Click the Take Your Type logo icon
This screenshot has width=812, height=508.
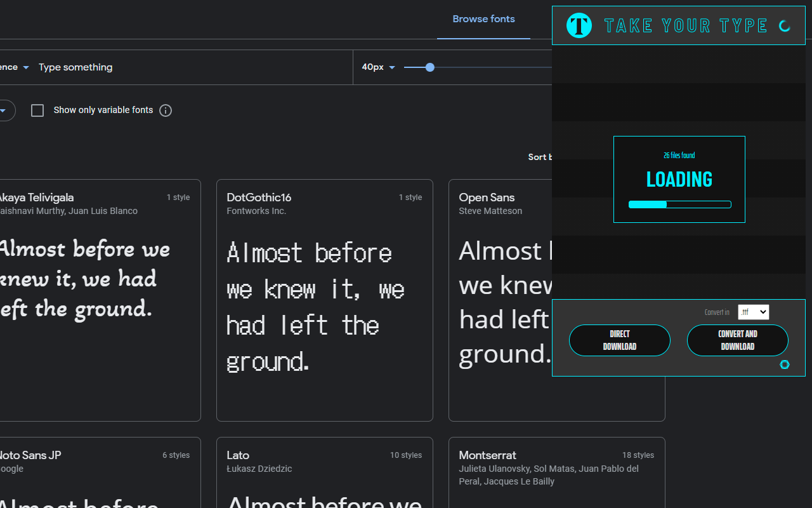(579, 25)
